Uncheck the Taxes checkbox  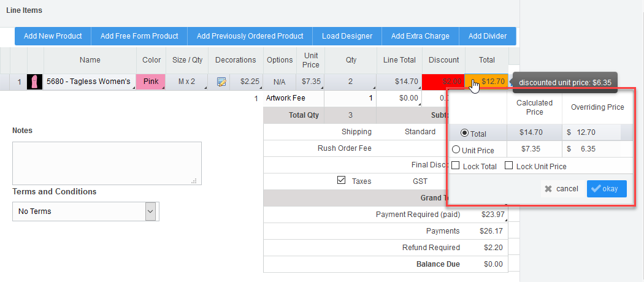coord(341,180)
